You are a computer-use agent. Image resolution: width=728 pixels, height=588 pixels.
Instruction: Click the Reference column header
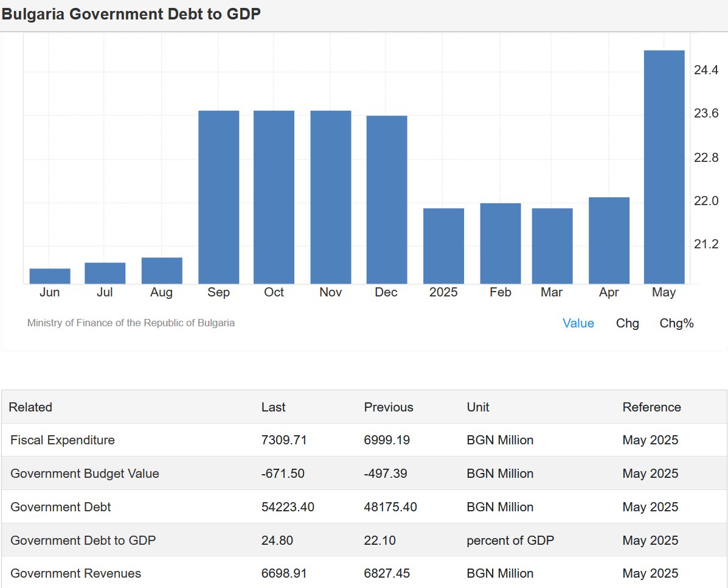pos(651,407)
